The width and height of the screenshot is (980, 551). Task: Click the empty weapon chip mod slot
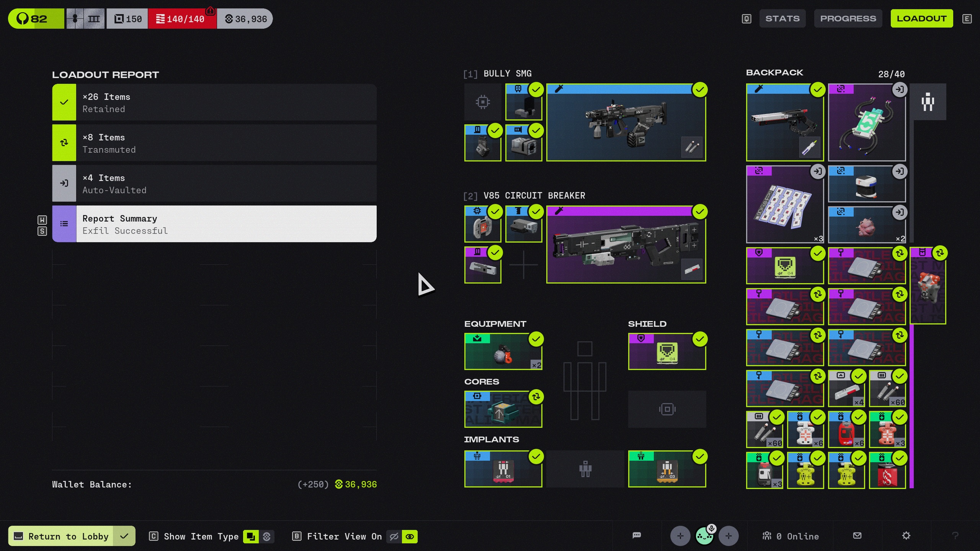tap(483, 102)
